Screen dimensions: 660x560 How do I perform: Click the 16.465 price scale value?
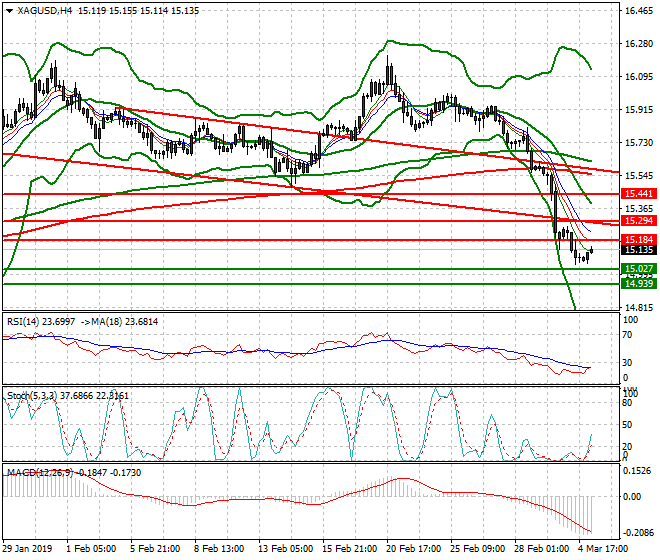click(x=639, y=11)
